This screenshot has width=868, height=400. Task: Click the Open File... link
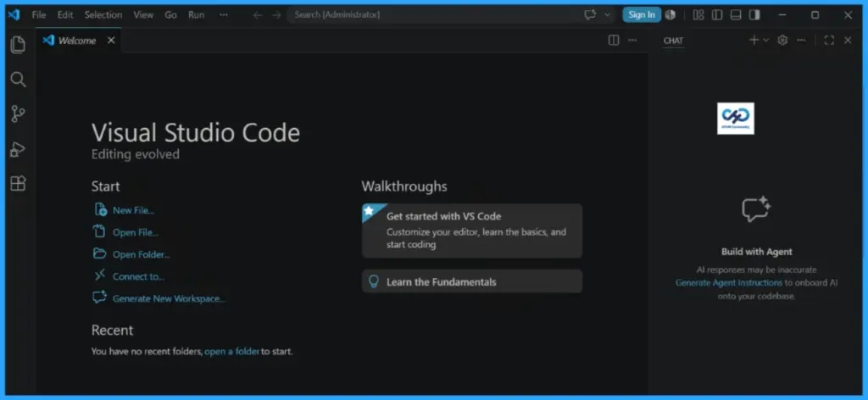coord(136,232)
